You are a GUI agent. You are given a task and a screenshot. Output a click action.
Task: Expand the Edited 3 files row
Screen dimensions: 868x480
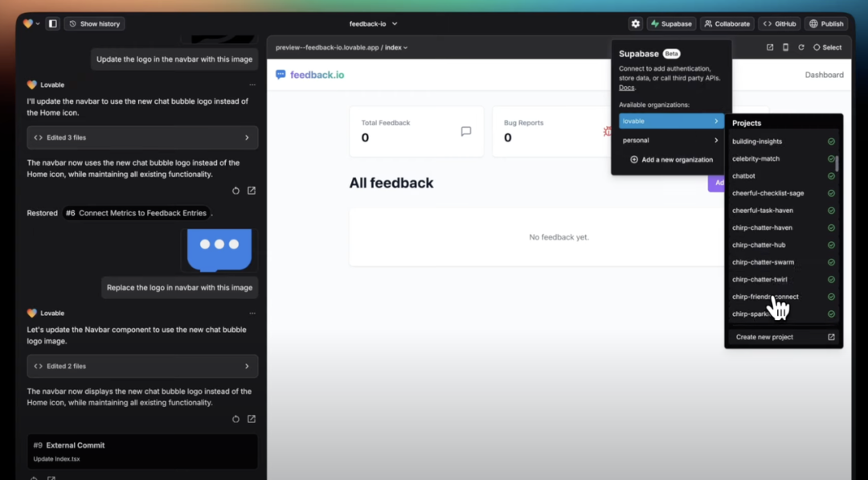[142, 137]
